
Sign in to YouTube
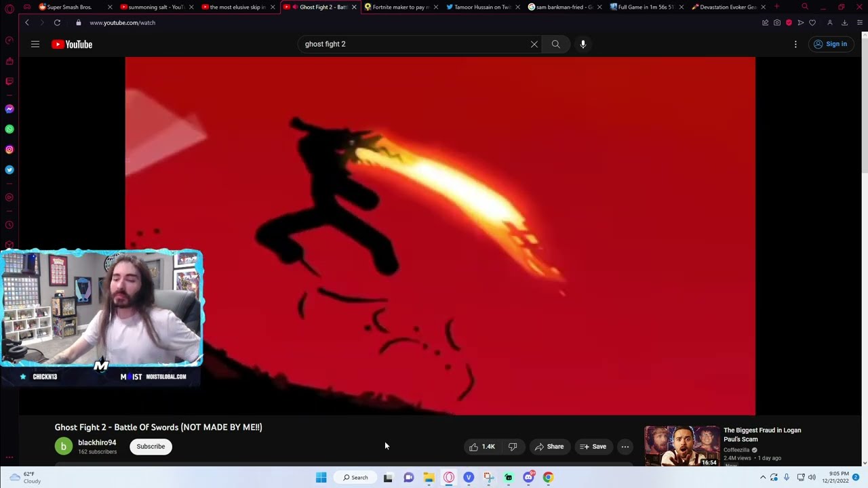tap(830, 44)
